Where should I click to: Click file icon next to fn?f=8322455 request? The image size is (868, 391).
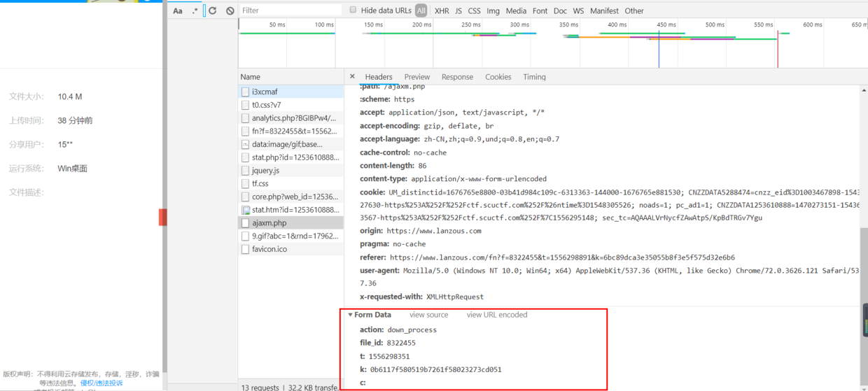[245, 131]
